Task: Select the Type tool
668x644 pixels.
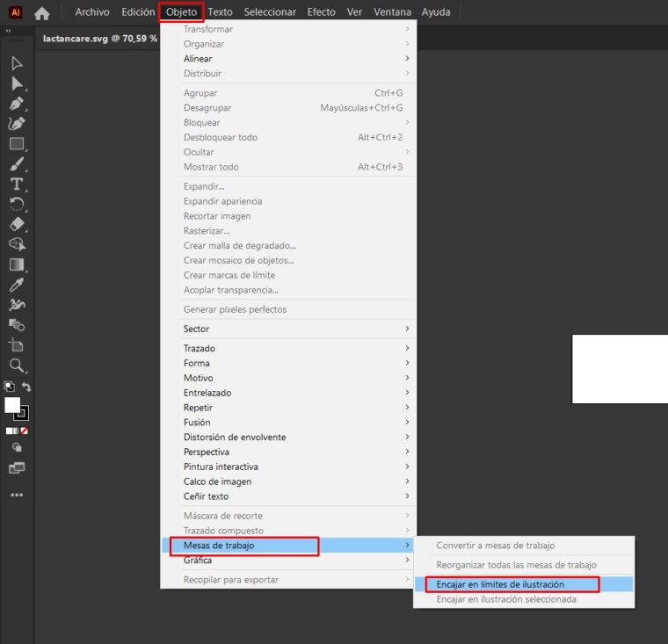Action: (x=17, y=184)
